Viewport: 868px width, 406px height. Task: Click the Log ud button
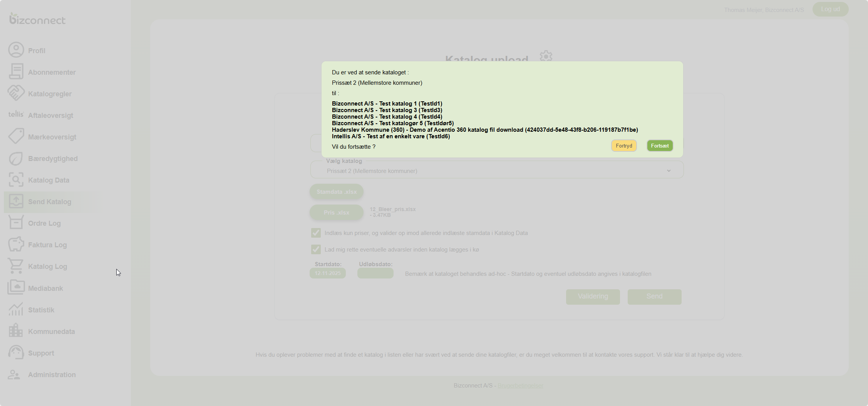pos(830,9)
